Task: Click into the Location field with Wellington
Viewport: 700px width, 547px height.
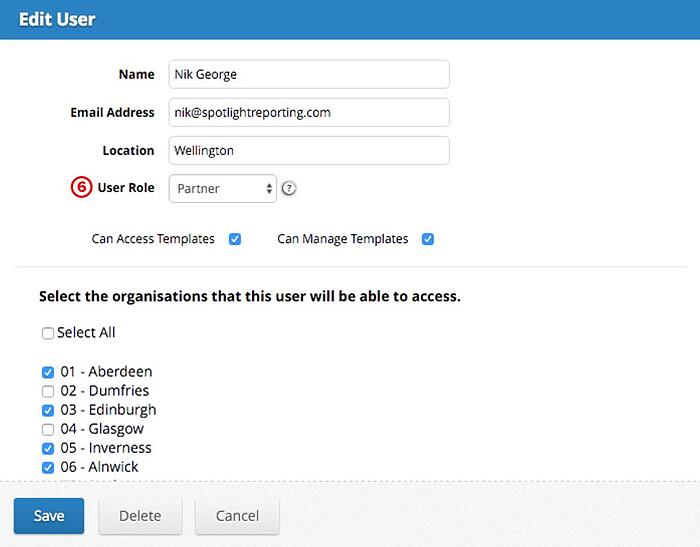Action: (309, 150)
